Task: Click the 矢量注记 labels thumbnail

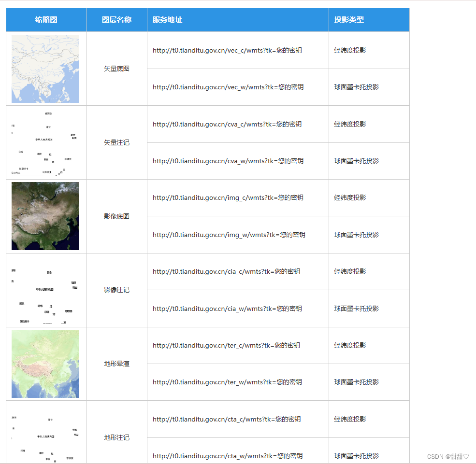Action: point(45,142)
